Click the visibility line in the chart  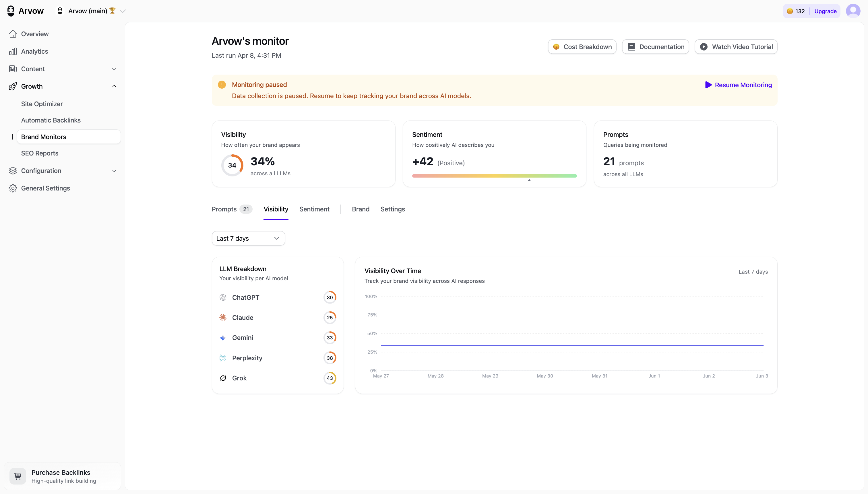click(572, 345)
